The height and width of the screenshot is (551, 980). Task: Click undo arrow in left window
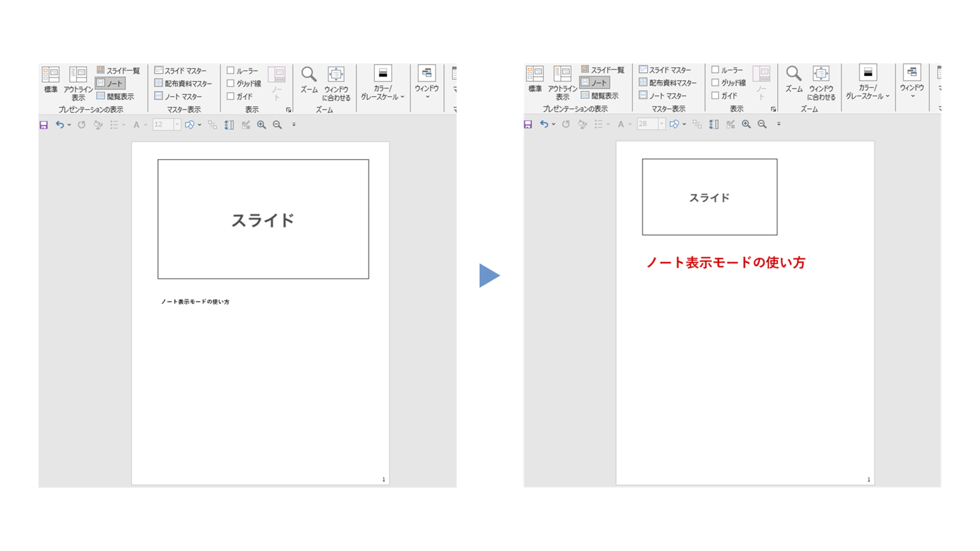tap(59, 125)
